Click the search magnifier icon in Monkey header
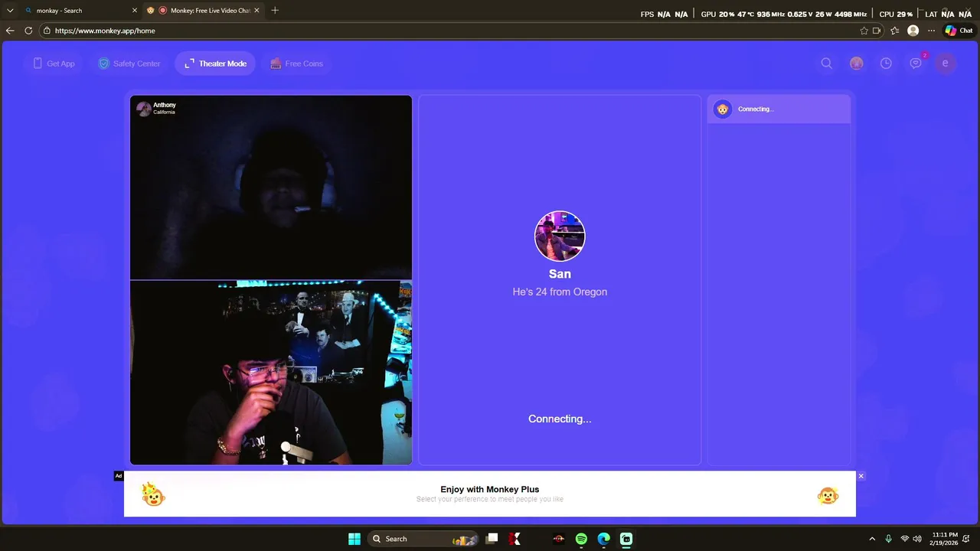The width and height of the screenshot is (980, 551). click(x=827, y=64)
